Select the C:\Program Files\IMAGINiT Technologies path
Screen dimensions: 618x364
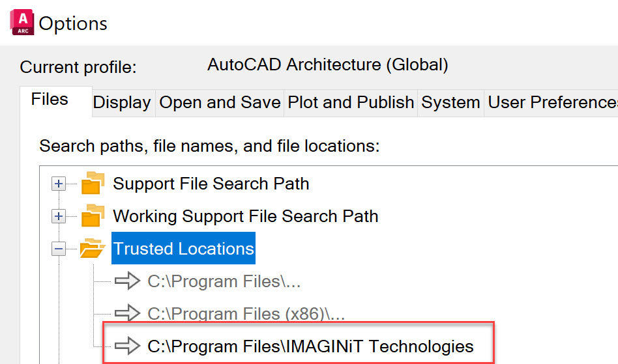310,346
